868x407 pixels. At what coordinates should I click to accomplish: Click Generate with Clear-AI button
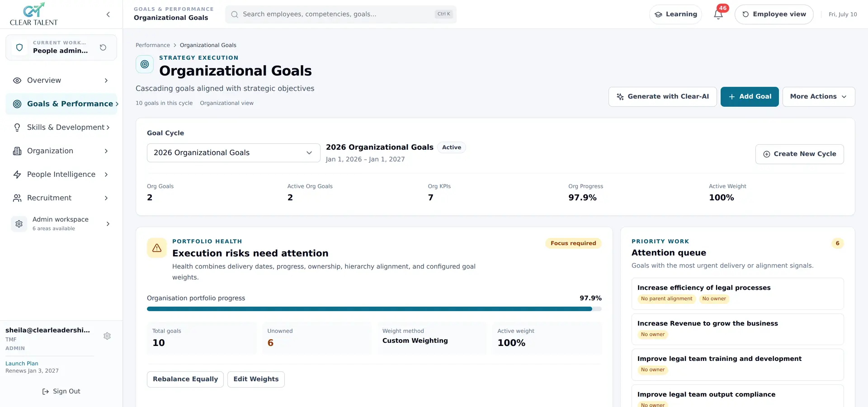[x=662, y=97]
